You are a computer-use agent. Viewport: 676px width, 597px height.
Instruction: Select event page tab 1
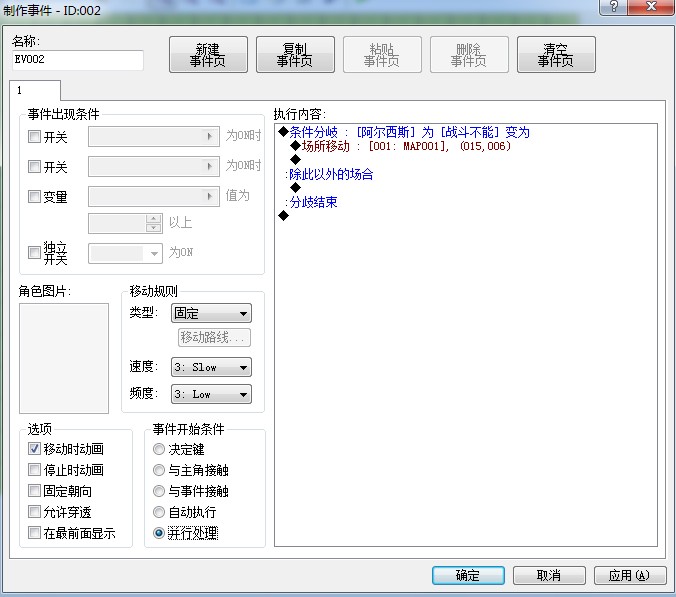(x=35, y=90)
